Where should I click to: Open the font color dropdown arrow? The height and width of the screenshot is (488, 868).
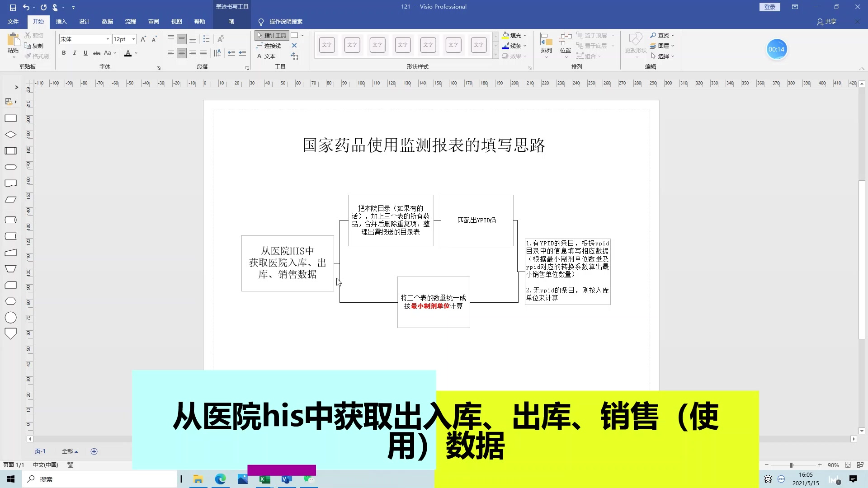pos(136,53)
